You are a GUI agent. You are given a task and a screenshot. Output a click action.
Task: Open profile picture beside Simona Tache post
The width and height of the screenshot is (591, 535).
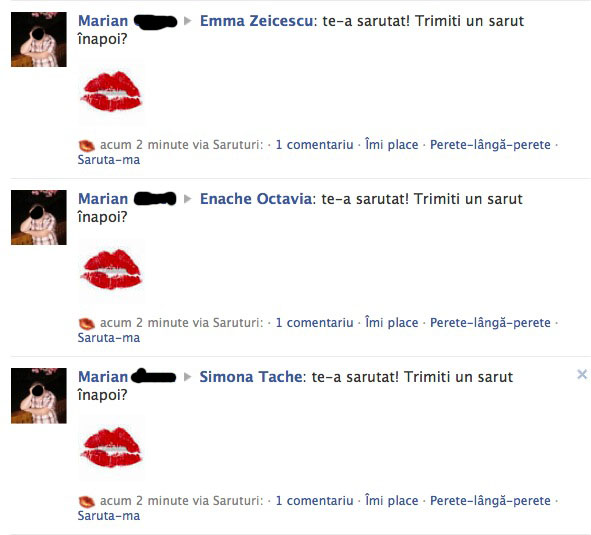pyautogui.click(x=39, y=396)
